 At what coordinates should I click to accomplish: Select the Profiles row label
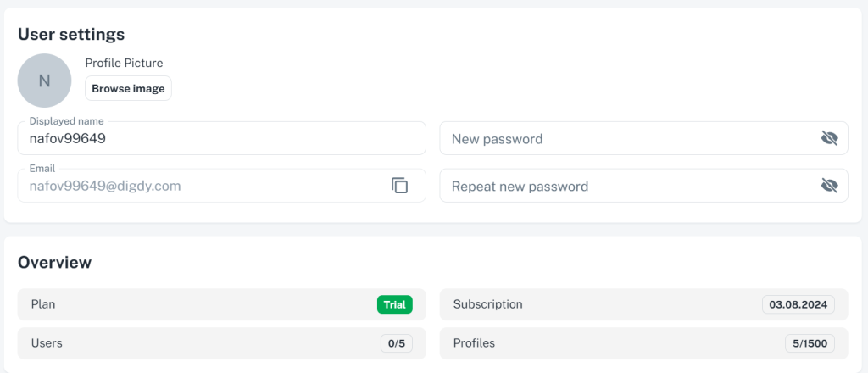point(474,343)
